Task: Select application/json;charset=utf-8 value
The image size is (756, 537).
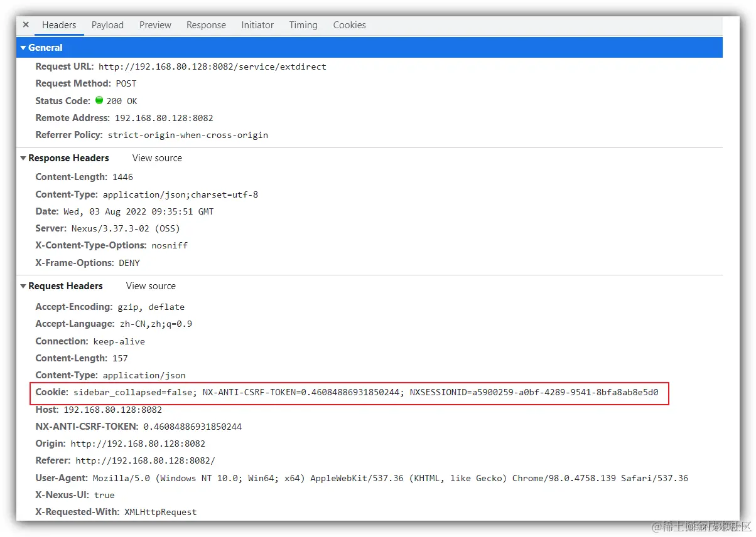Action: pos(180,194)
